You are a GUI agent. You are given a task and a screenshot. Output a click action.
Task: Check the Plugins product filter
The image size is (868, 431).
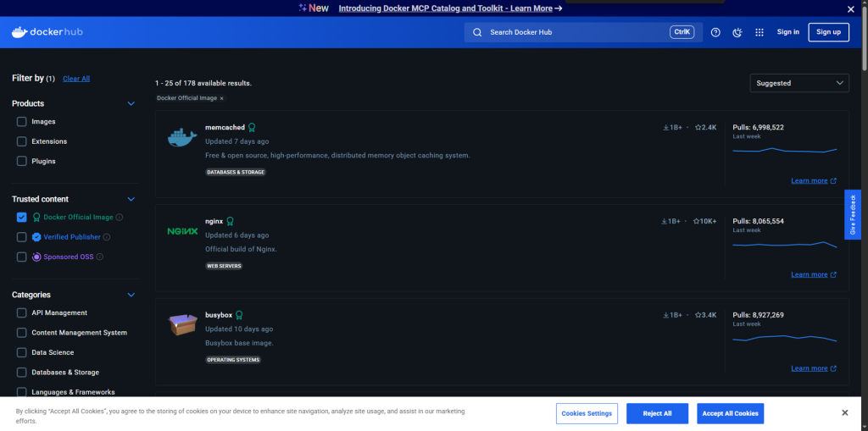pyautogui.click(x=21, y=162)
